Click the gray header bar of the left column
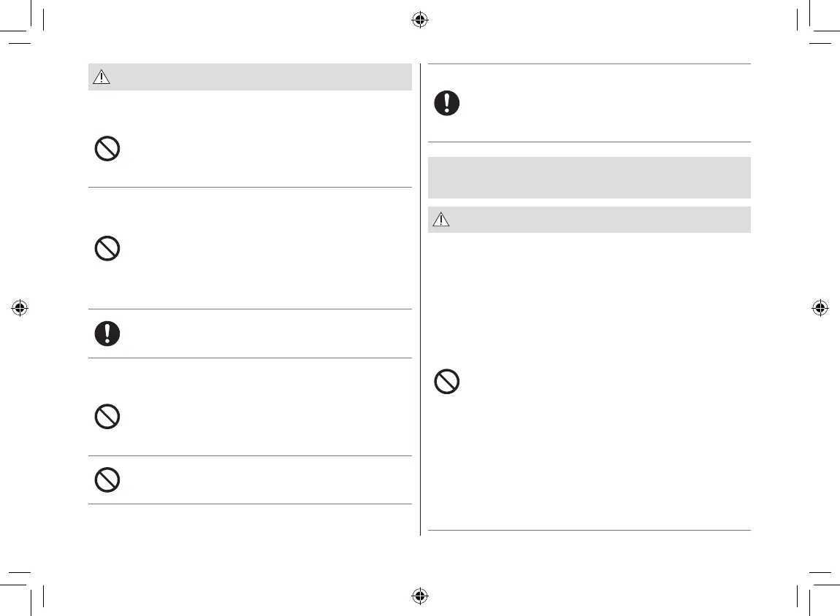Viewport: 840px width, 616px height. pos(250,77)
